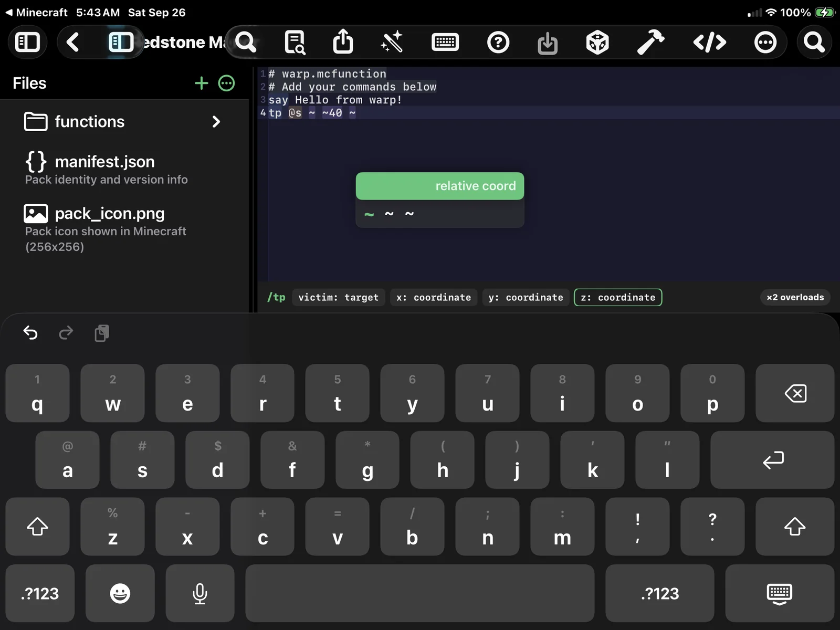Tap the return key
Image resolution: width=840 pixels, height=630 pixels.
tap(772, 460)
